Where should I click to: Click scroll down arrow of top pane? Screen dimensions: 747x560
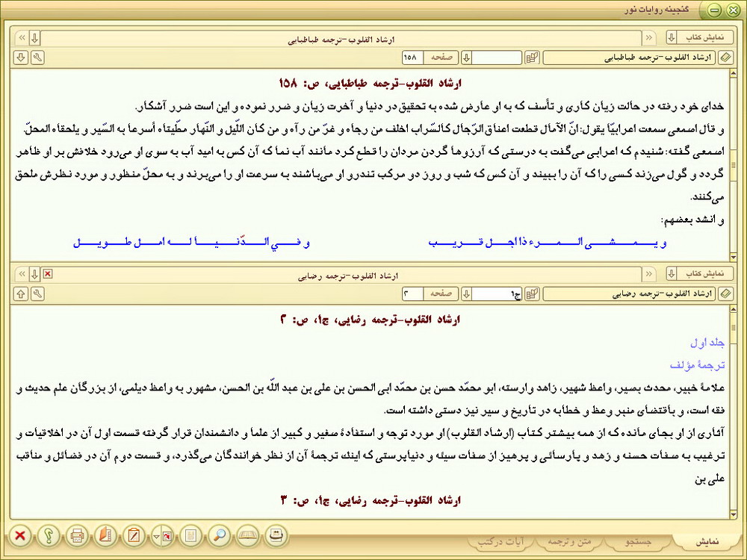734,257
